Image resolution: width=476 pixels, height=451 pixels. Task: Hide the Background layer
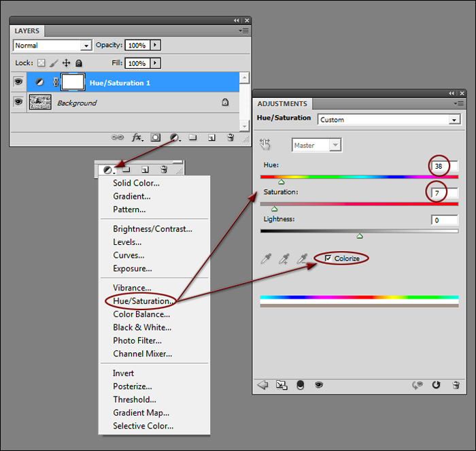pyautogui.click(x=18, y=102)
